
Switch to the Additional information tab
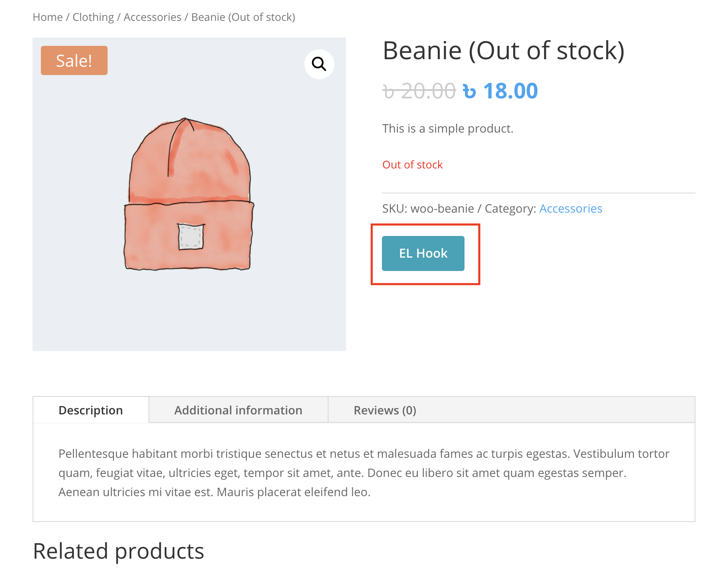pos(238,410)
